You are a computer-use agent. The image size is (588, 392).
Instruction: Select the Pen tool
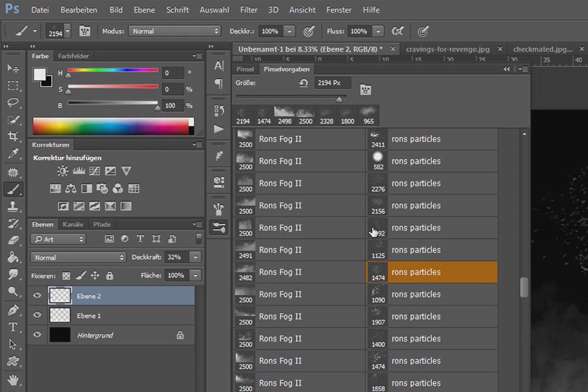[13, 310]
